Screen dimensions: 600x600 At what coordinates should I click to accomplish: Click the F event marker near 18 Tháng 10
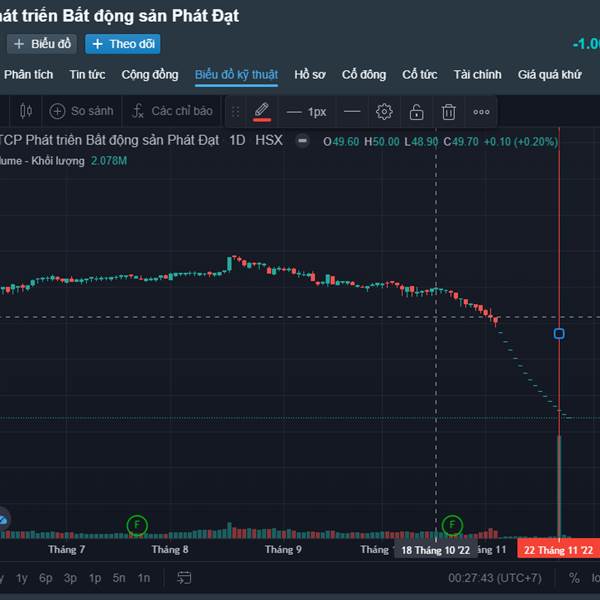click(x=452, y=525)
